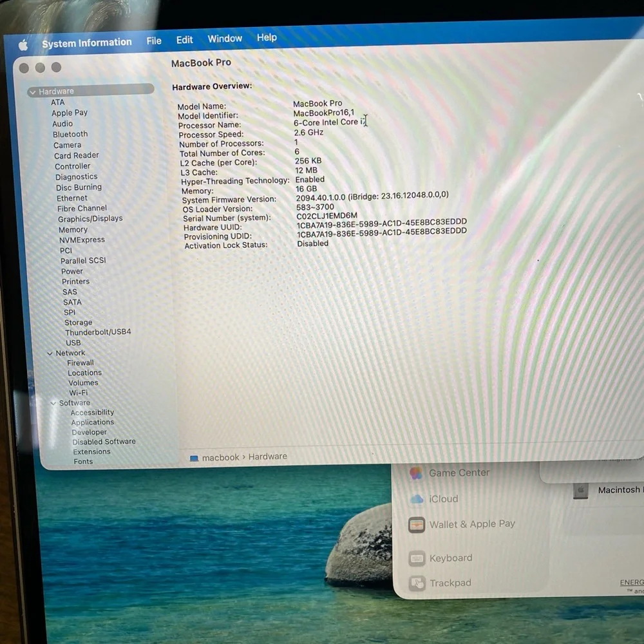Click the iCloud cloud icon
644x644 pixels.
417,499
